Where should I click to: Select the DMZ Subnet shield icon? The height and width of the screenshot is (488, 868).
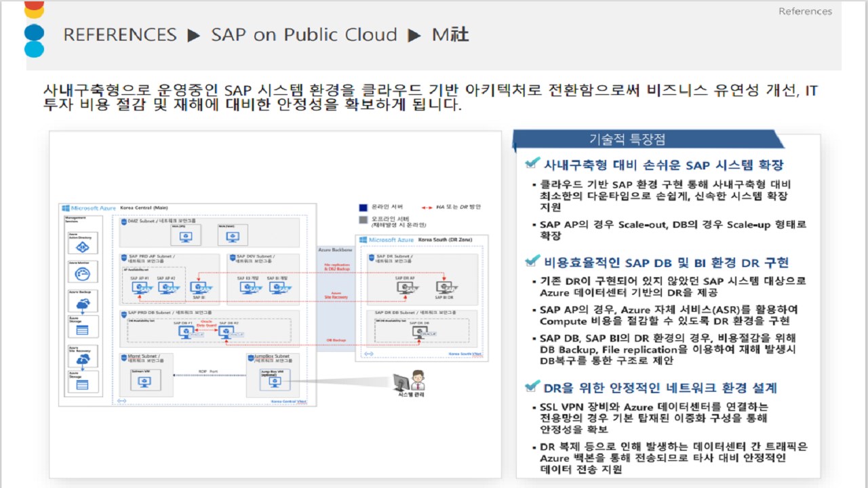(x=124, y=222)
